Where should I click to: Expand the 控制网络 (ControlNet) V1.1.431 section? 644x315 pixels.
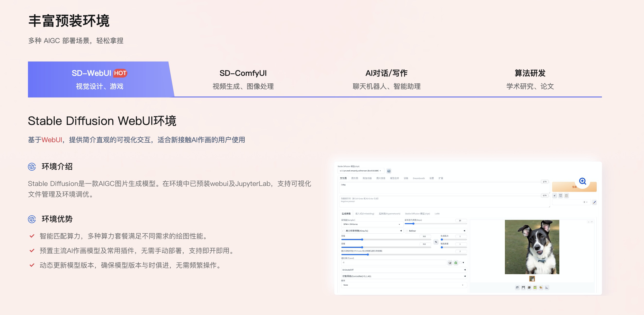pos(404,276)
